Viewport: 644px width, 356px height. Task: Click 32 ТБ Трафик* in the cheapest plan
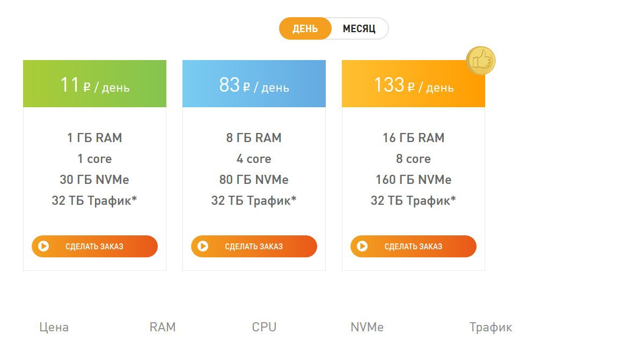click(x=94, y=201)
